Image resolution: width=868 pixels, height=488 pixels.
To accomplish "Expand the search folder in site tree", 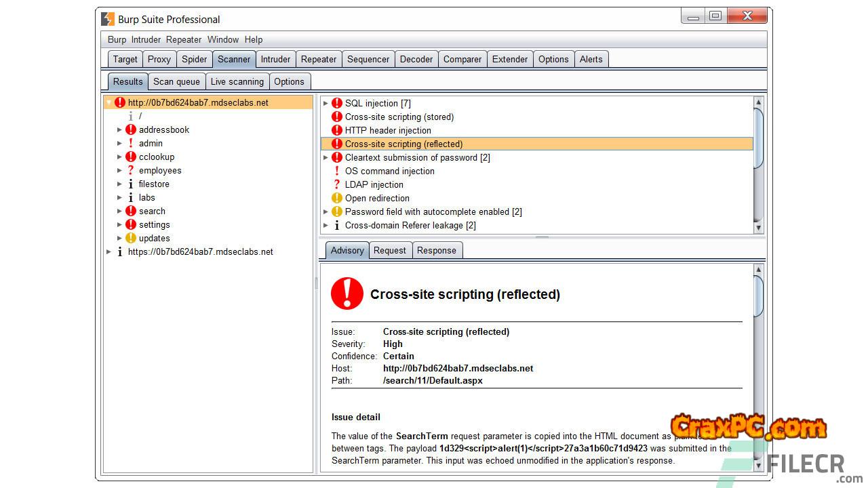I will (119, 211).
